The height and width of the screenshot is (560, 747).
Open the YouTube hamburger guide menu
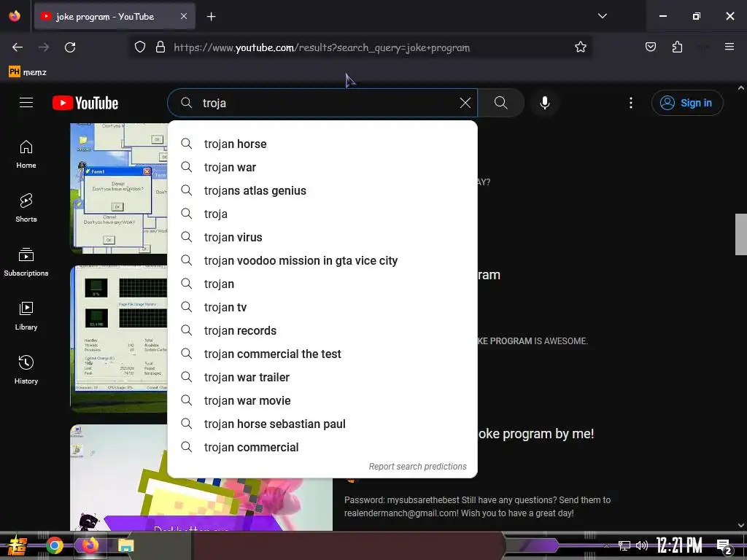[26, 103]
